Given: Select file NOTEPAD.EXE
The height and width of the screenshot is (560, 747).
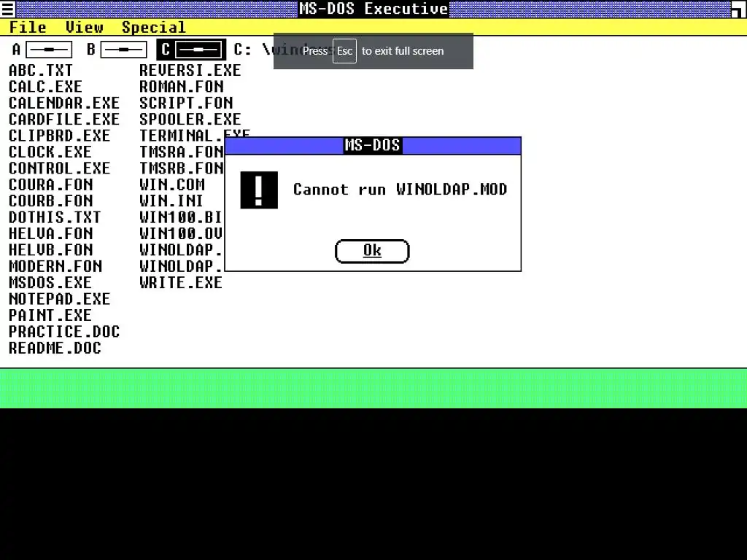Looking at the screenshot, I should click(60, 299).
